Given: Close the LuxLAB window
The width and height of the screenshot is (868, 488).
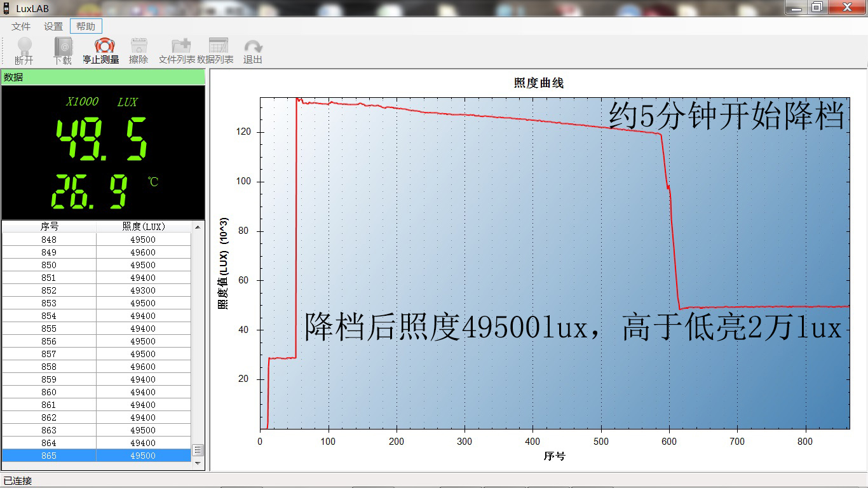Looking at the screenshot, I should coord(846,7).
